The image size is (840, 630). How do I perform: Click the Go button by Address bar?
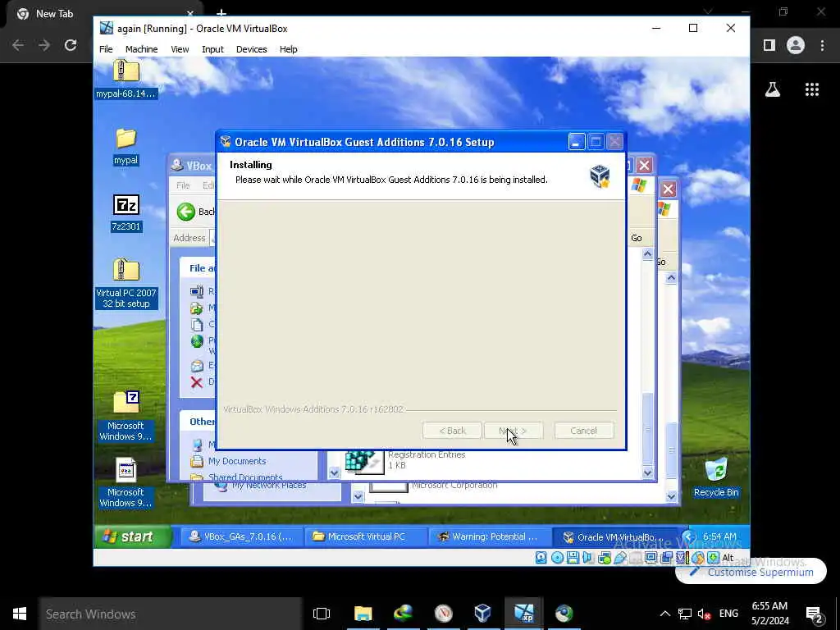(637, 238)
